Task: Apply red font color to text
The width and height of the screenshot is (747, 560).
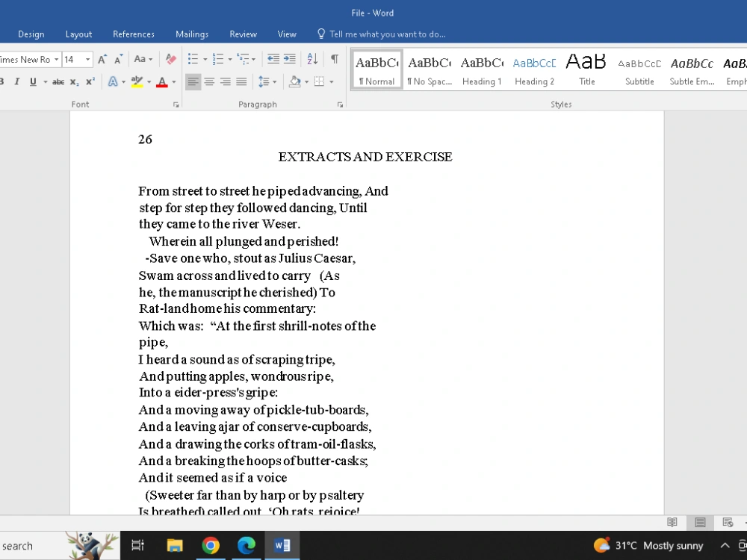Action: (x=161, y=81)
